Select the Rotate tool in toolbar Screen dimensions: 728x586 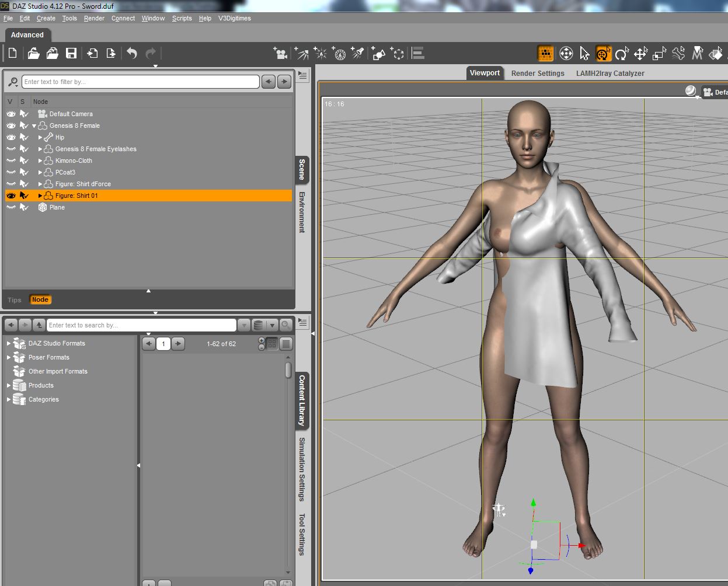click(622, 54)
